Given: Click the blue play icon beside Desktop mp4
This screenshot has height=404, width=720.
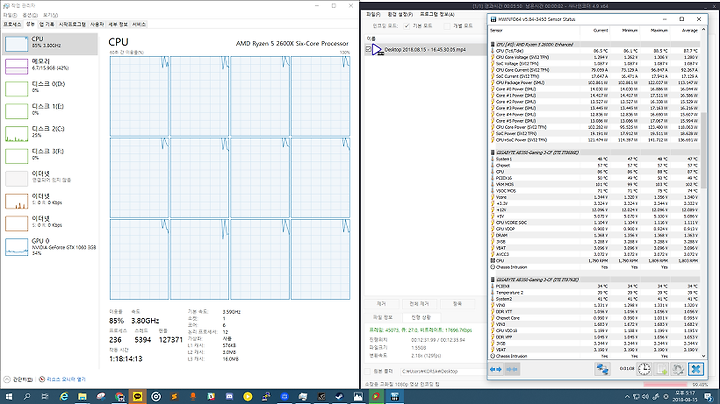Looking at the screenshot, I should pos(377,50).
